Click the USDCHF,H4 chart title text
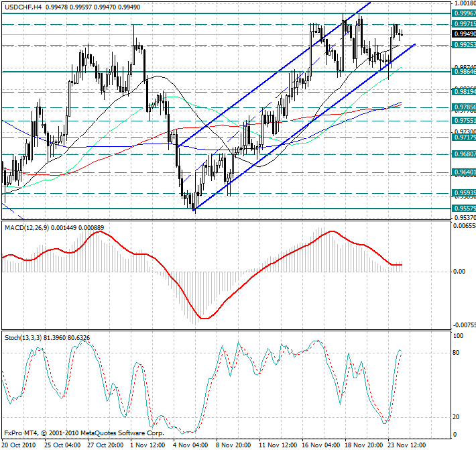 click(23, 6)
